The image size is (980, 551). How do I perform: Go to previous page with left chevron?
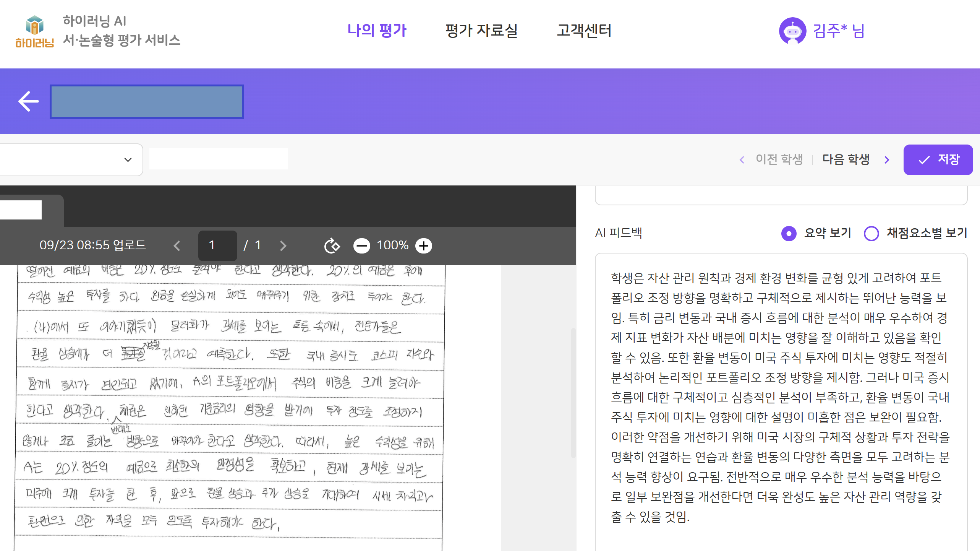[177, 245]
